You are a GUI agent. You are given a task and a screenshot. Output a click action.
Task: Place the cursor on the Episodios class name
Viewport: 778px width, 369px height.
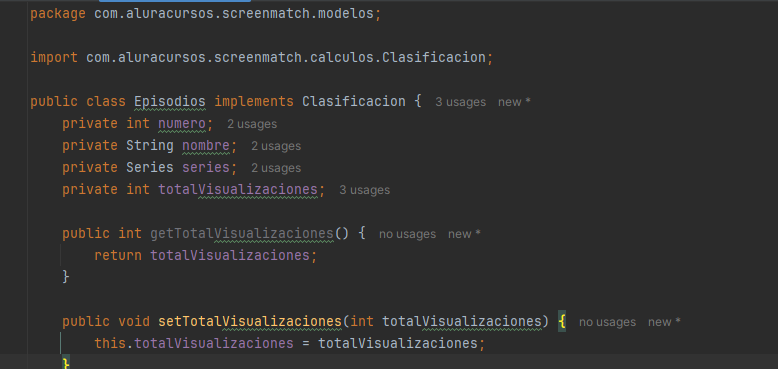[x=170, y=102]
